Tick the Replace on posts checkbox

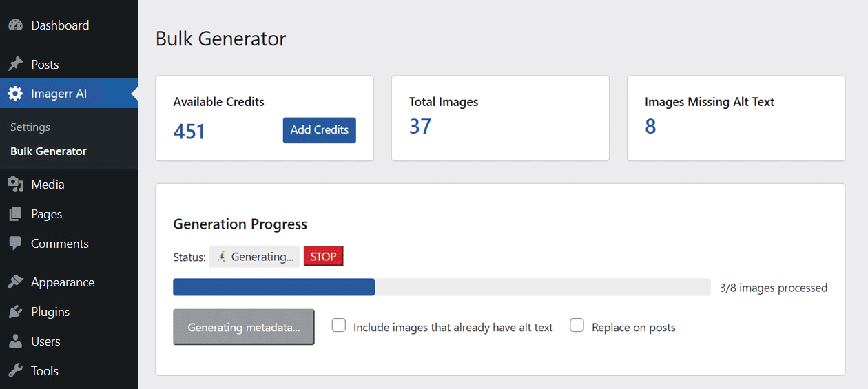click(577, 326)
